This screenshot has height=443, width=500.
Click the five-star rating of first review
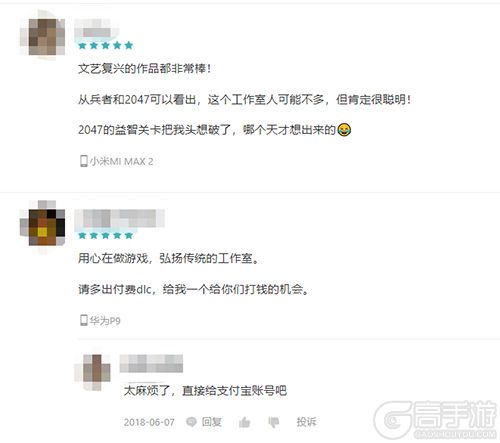(105, 45)
